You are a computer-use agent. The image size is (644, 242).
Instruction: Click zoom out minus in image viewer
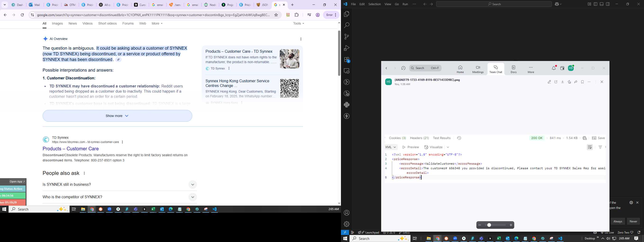coord(479,225)
